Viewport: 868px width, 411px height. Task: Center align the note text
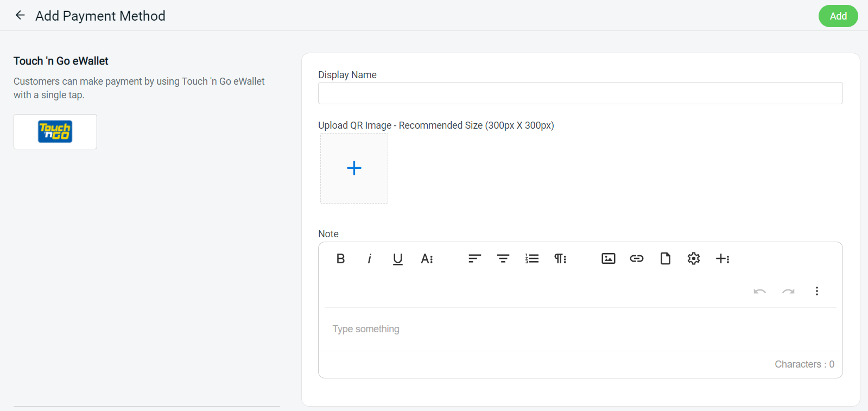coord(503,258)
